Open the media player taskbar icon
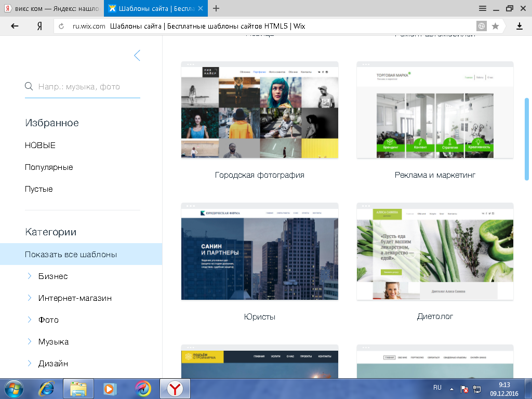The width and height of the screenshot is (532, 399). [x=110, y=389]
